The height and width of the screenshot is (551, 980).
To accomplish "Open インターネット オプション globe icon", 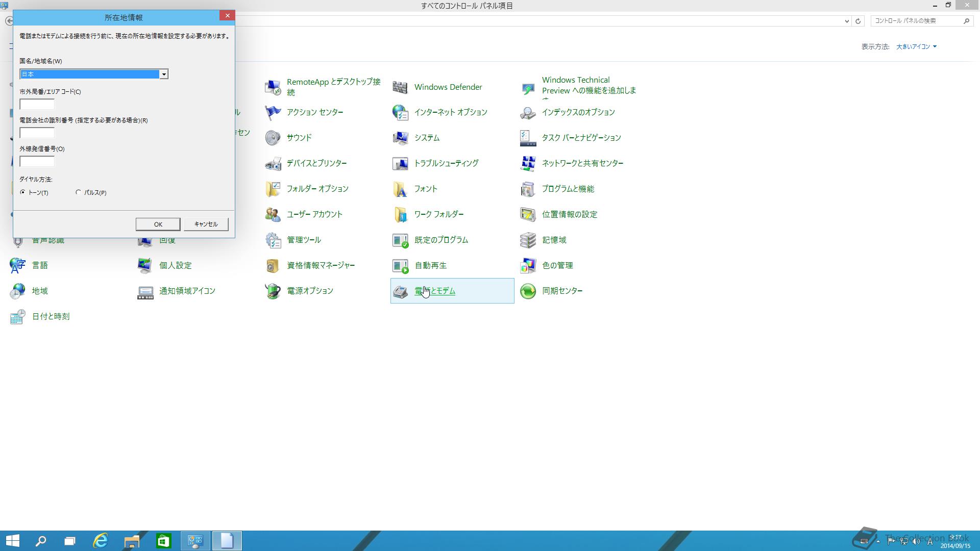I will click(x=400, y=113).
